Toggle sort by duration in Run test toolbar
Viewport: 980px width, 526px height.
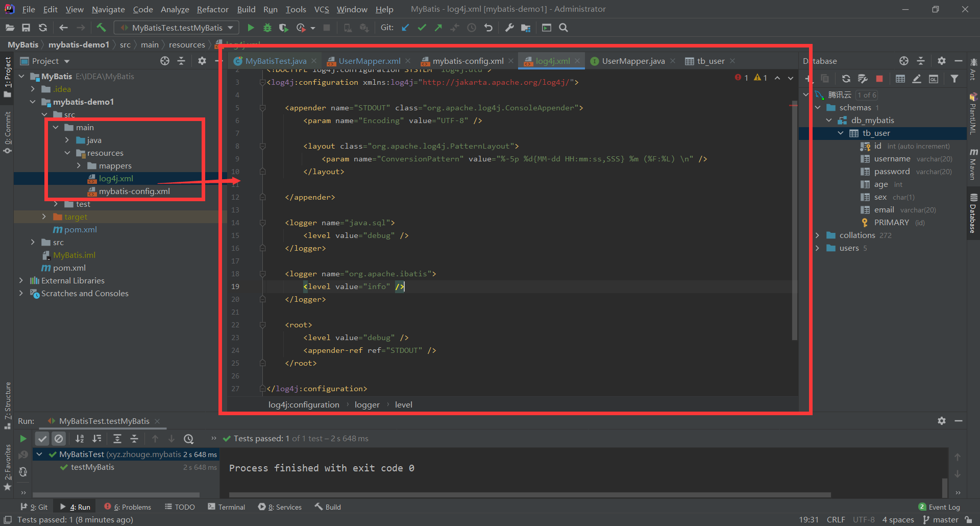(96, 438)
